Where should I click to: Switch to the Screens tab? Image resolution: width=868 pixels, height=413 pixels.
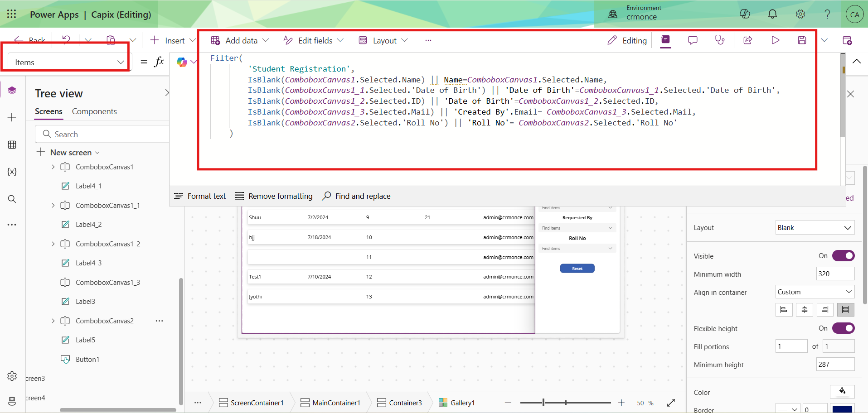click(x=48, y=111)
